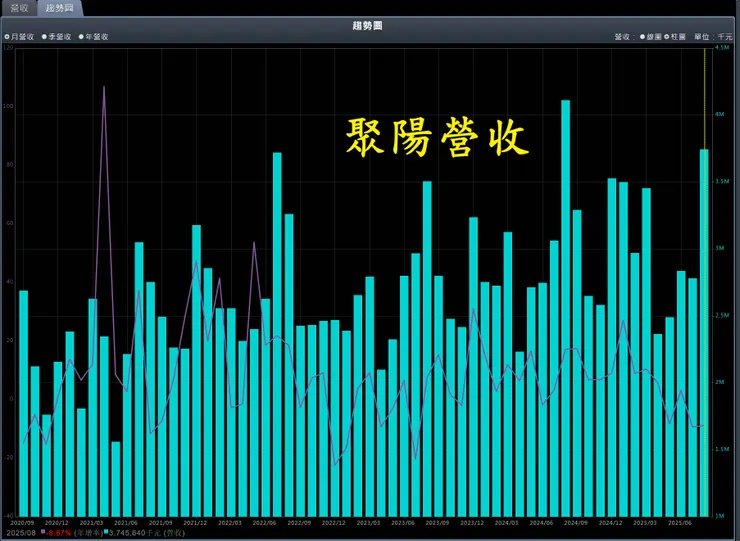Viewport: 740px width, 541px height.
Task: Select the 線圖 chart style radio
Action: (642, 37)
